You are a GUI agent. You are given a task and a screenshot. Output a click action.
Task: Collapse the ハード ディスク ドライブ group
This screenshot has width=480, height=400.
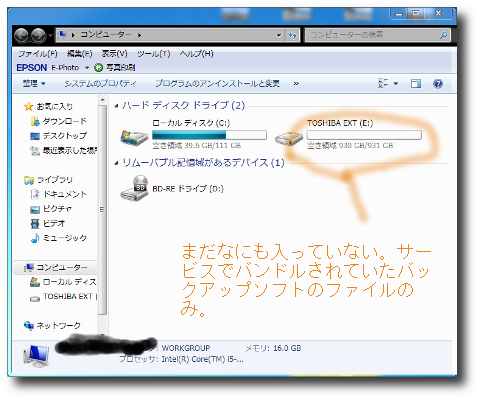click(x=116, y=106)
